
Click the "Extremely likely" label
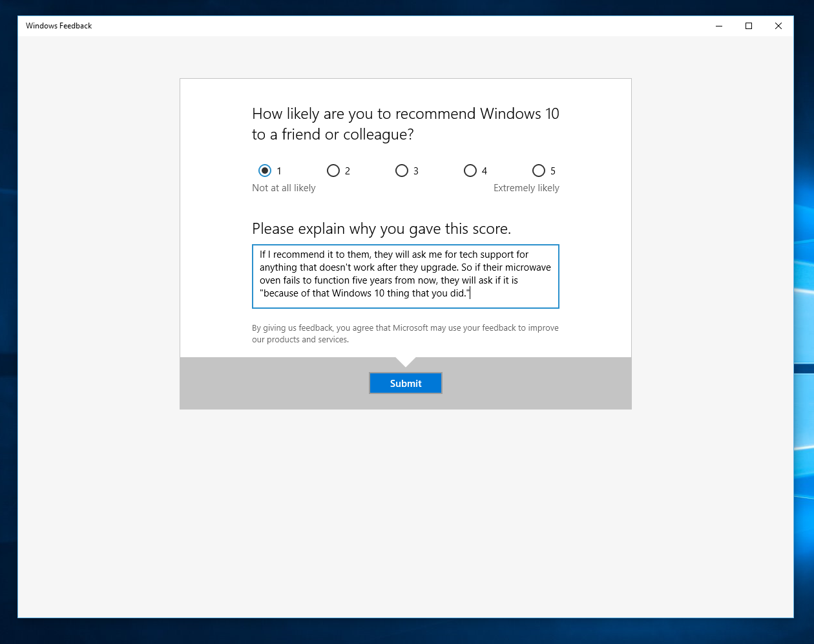click(x=526, y=188)
